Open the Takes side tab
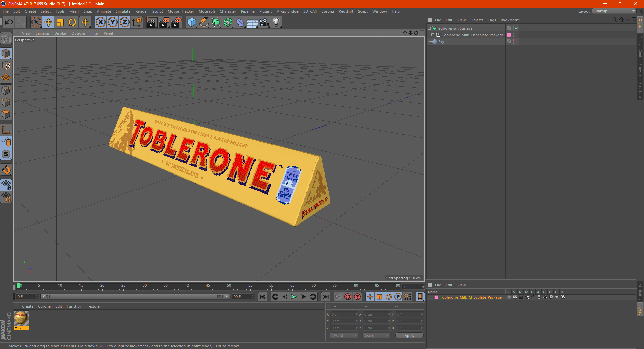 (640, 40)
